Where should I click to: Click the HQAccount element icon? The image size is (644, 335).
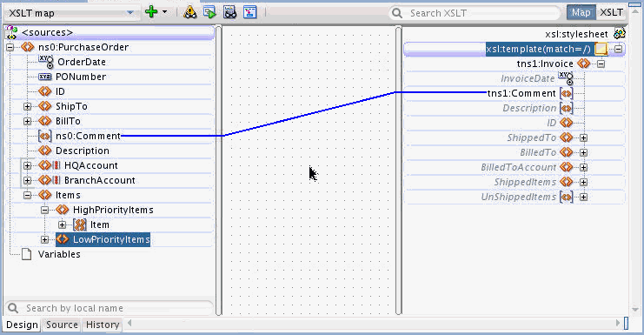coord(45,165)
